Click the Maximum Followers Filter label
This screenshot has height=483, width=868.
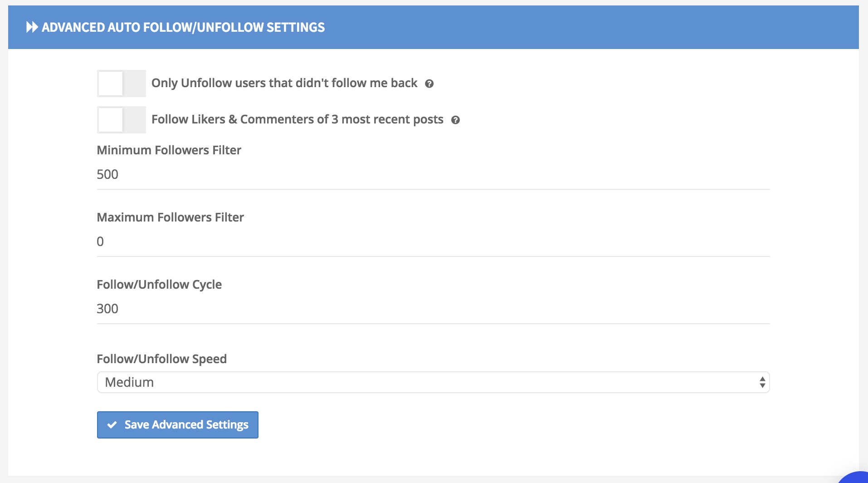(x=171, y=217)
